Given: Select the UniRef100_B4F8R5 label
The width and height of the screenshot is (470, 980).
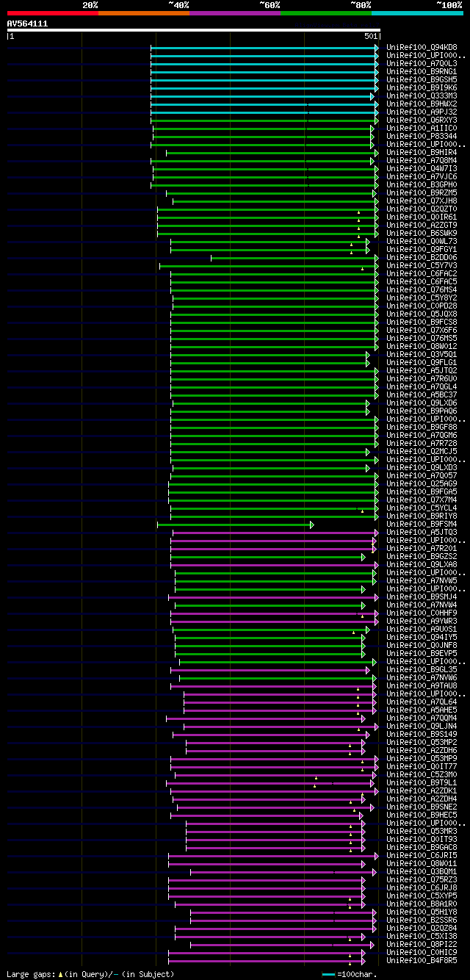Looking at the screenshot, I should (422, 960).
